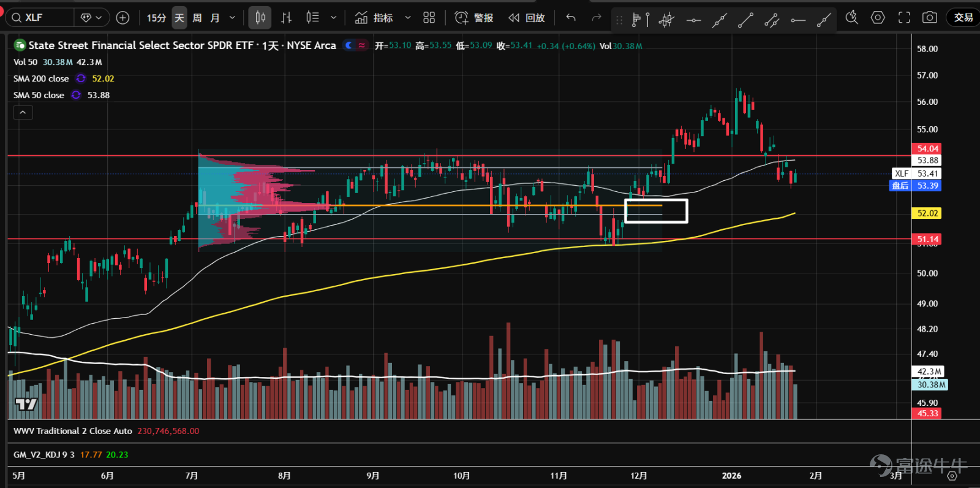The width and height of the screenshot is (980, 488).
Task: Select the Vol 50 indicator legend
Action: click(25, 62)
